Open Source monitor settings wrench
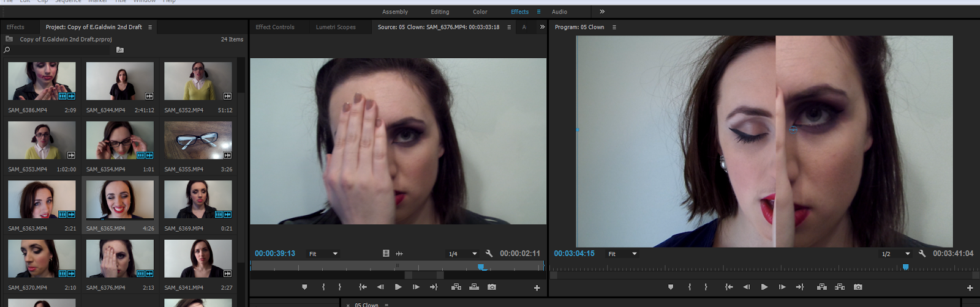The image size is (980, 307). [489, 253]
